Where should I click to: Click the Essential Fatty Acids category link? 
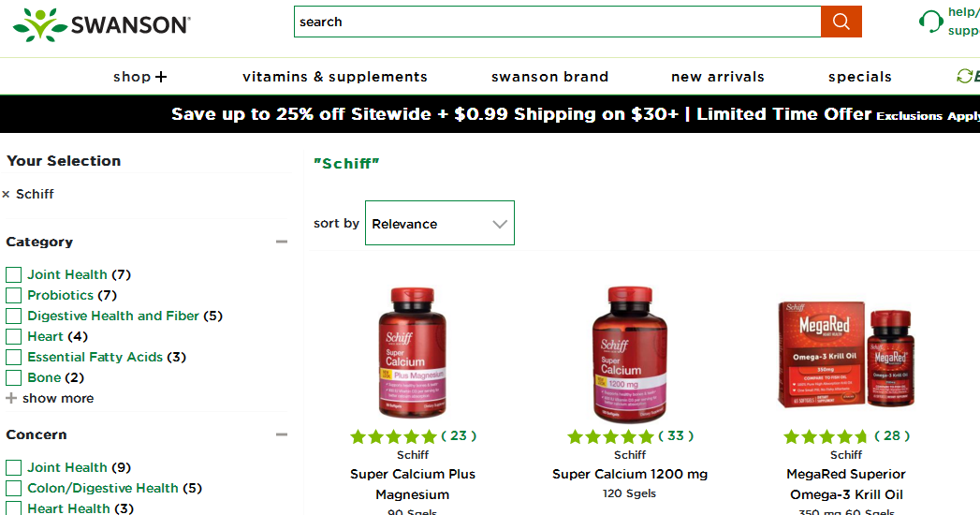pyautogui.click(x=95, y=357)
